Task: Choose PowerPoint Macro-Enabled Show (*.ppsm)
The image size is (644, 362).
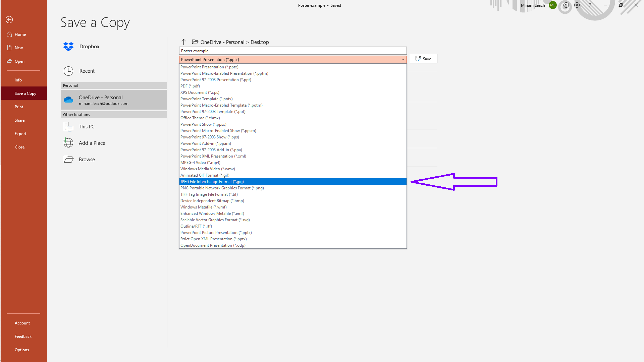Action: [293, 131]
